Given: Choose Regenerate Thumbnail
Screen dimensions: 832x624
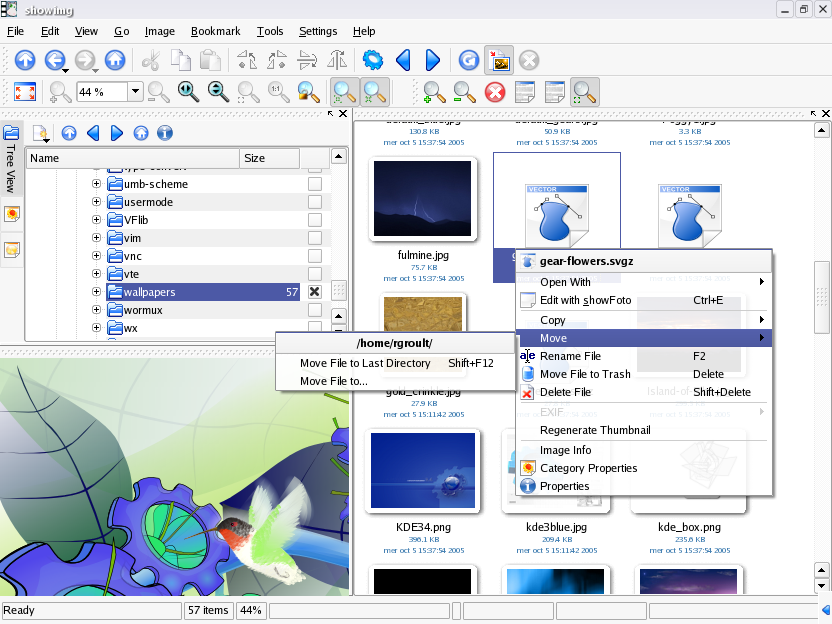Looking at the screenshot, I should pyautogui.click(x=644, y=430).
